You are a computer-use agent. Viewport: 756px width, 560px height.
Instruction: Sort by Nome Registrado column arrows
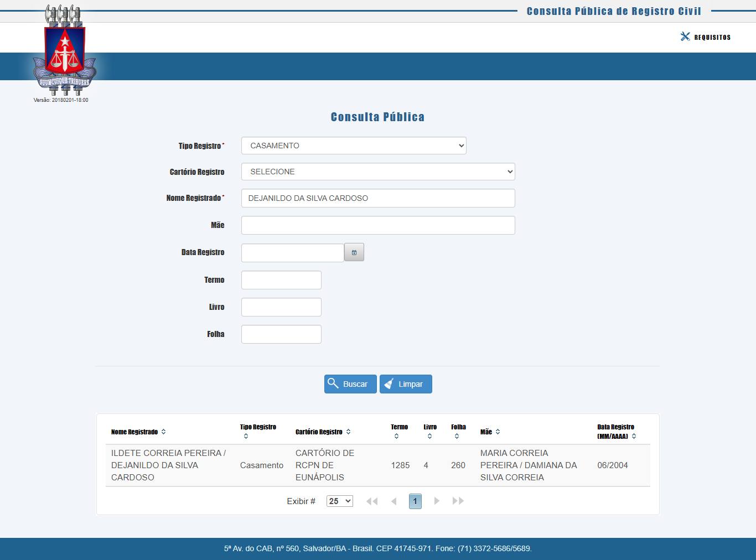coord(163,432)
